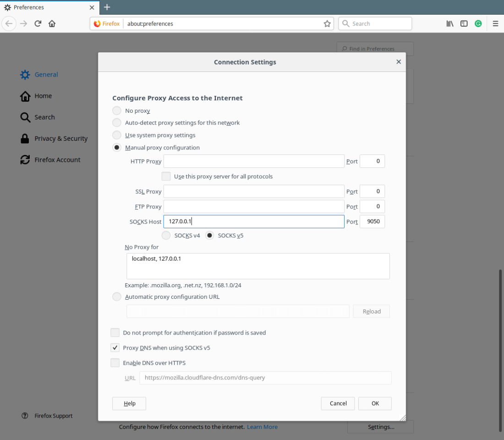This screenshot has height=440, width=504.
Task: Click the Privacy & Security lock icon
Action: (25, 138)
